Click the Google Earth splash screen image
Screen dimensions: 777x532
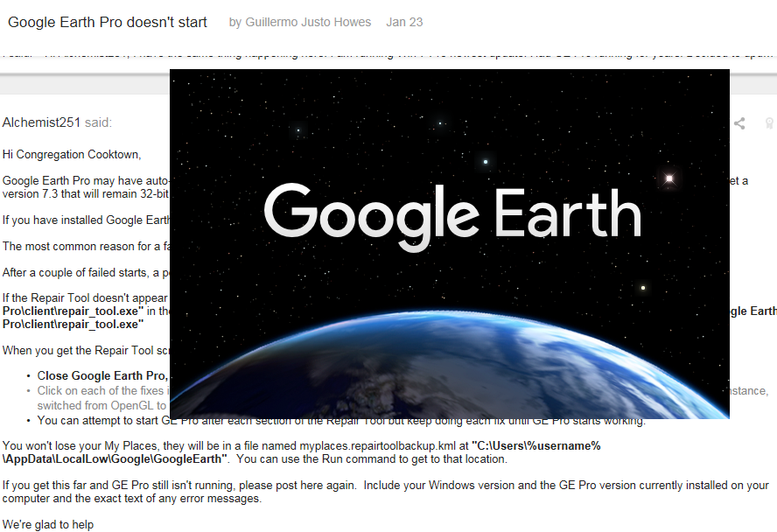[x=450, y=244]
